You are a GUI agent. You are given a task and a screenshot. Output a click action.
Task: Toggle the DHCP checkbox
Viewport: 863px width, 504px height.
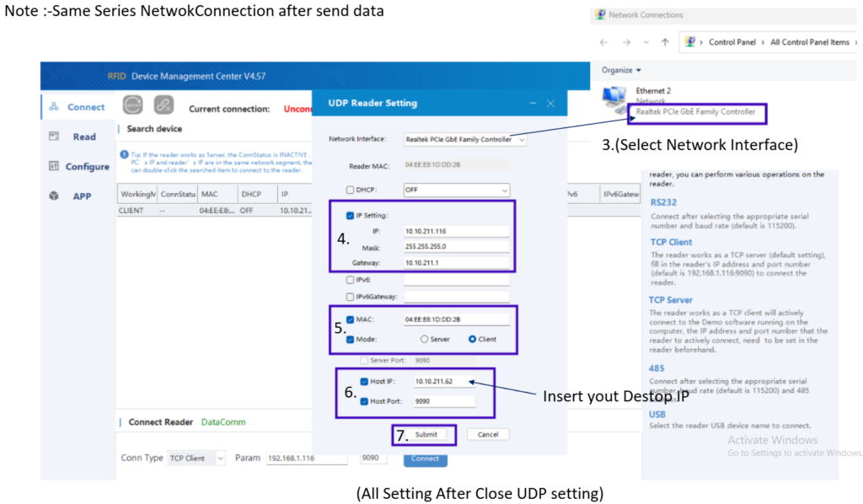click(350, 190)
